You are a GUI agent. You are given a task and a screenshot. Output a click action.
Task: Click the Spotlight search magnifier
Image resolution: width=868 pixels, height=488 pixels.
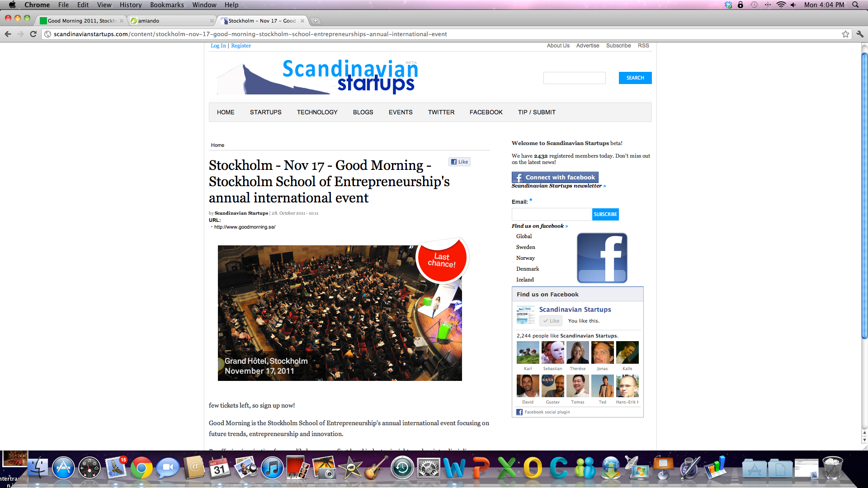[855, 5]
